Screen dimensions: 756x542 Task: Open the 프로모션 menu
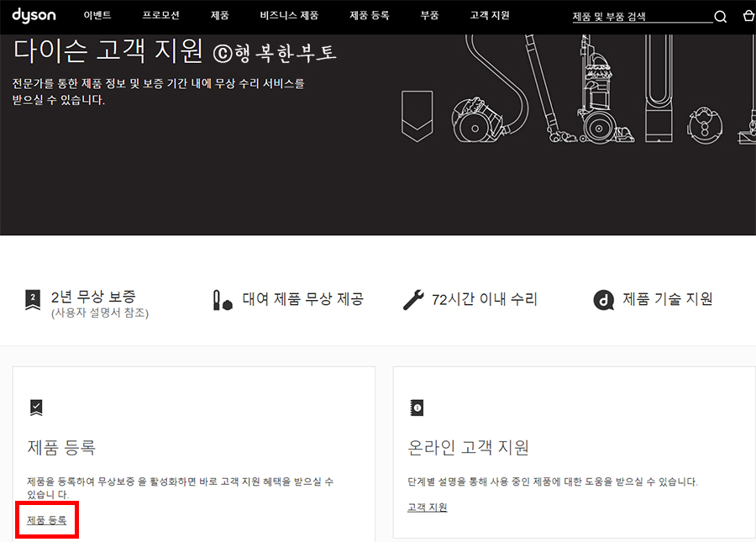[x=160, y=15]
